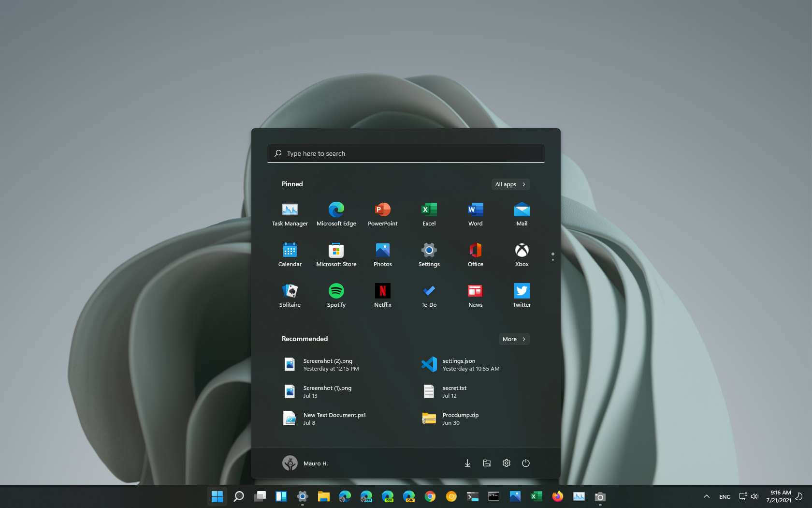Launch Solitaire from Pinned section

tap(290, 295)
